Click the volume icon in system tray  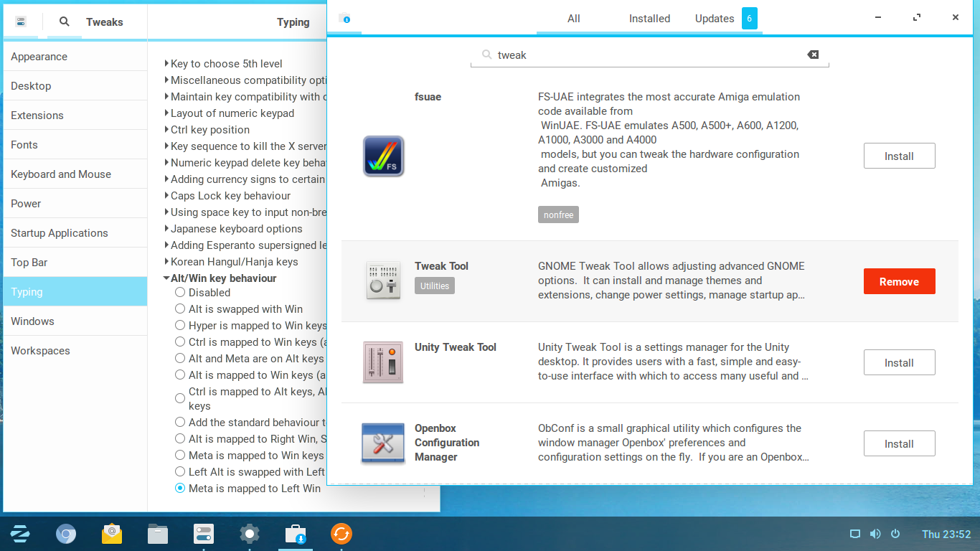click(875, 534)
